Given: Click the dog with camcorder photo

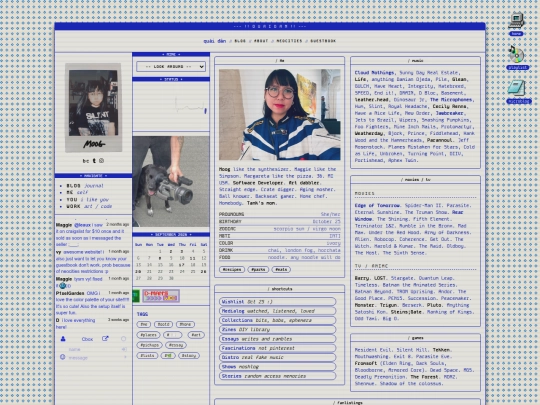Looking at the screenshot, I should coord(171,181).
